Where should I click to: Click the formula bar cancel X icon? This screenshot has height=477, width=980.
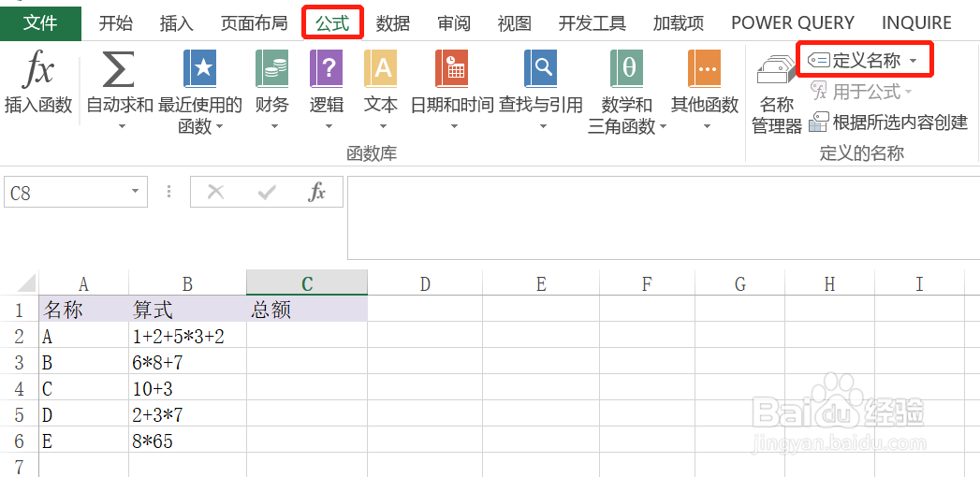(x=215, y=193)
